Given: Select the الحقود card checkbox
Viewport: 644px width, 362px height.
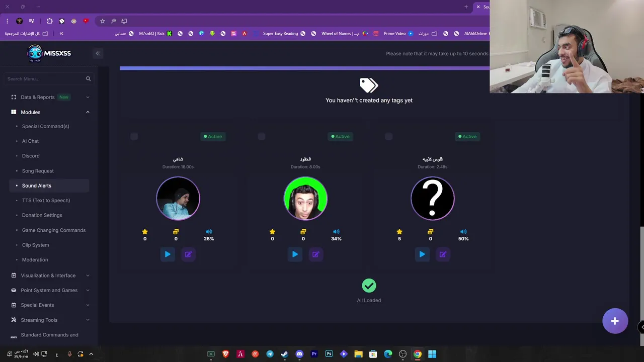Looking at the screenshot, I should 261,136.
